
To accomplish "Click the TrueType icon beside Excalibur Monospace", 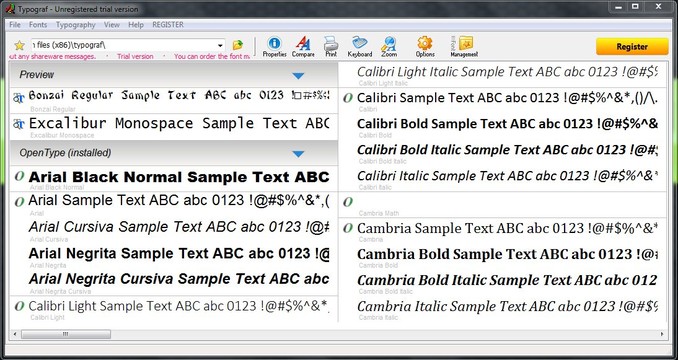I will 19,124.
